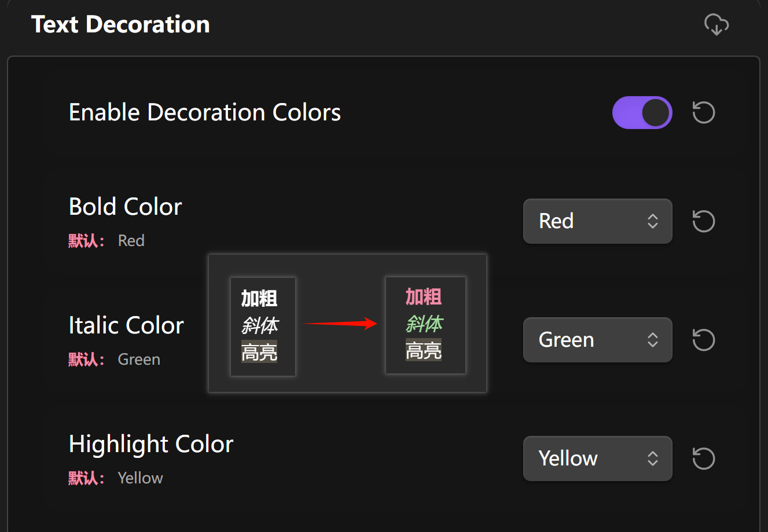This screenshot has width=768, height=532.
Task: Reset Highlight Color to its default
Action: pos(704,458)
